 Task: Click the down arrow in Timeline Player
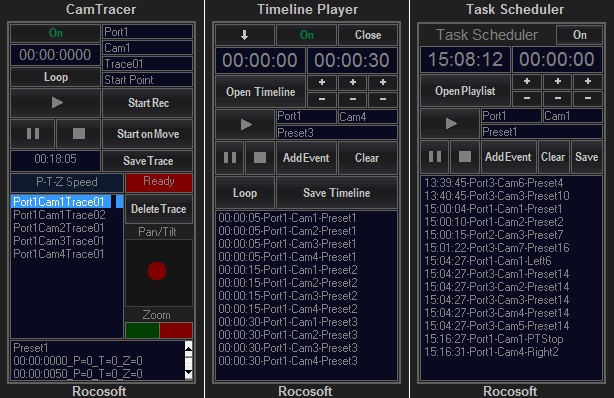244,35
